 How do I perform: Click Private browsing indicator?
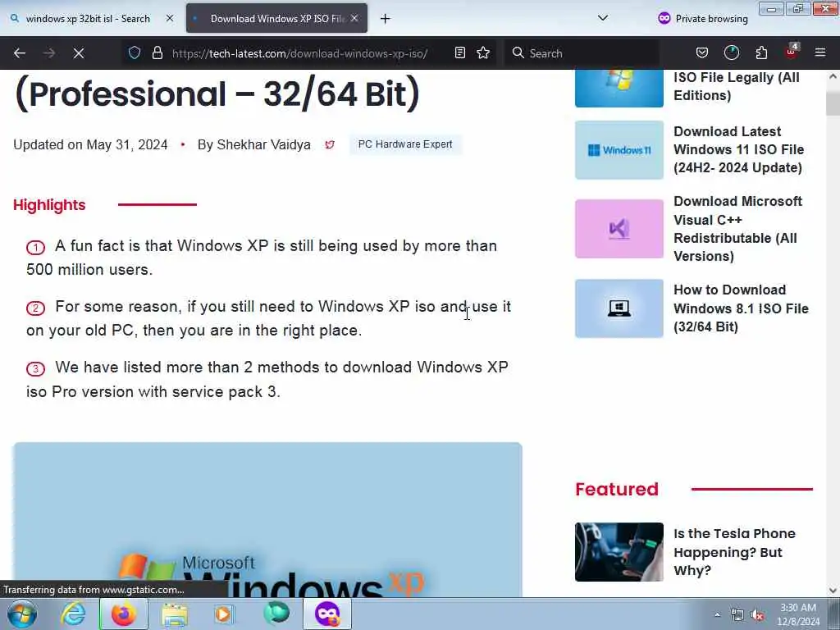[x=702, y=19]
